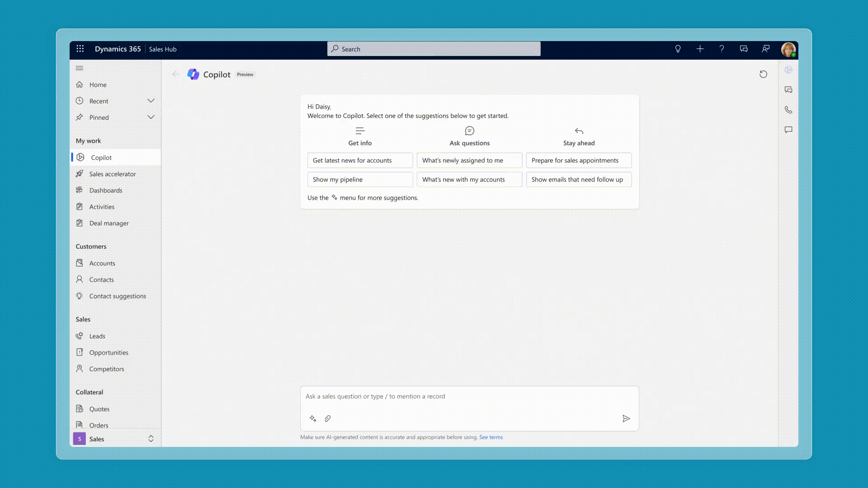Select the Accounts navigation item
The image size is (868, 488).
tap(102, 263)
